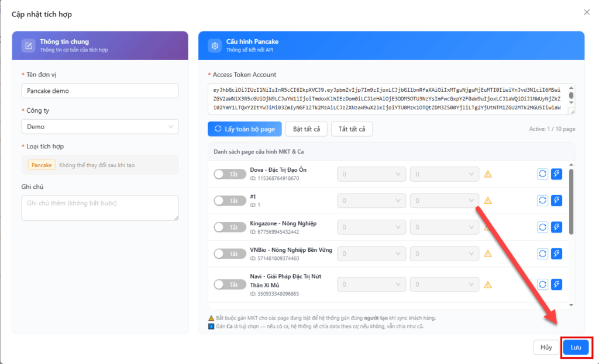Click lightning icon for page #1
The width and height of the screenshot is (599, 364).
tap(557, 200)
